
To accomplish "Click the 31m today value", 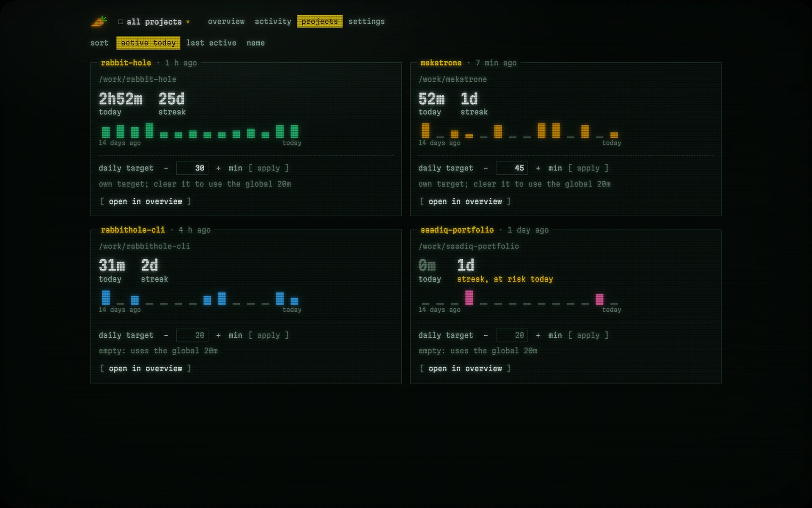I will (x=112, y=265).
